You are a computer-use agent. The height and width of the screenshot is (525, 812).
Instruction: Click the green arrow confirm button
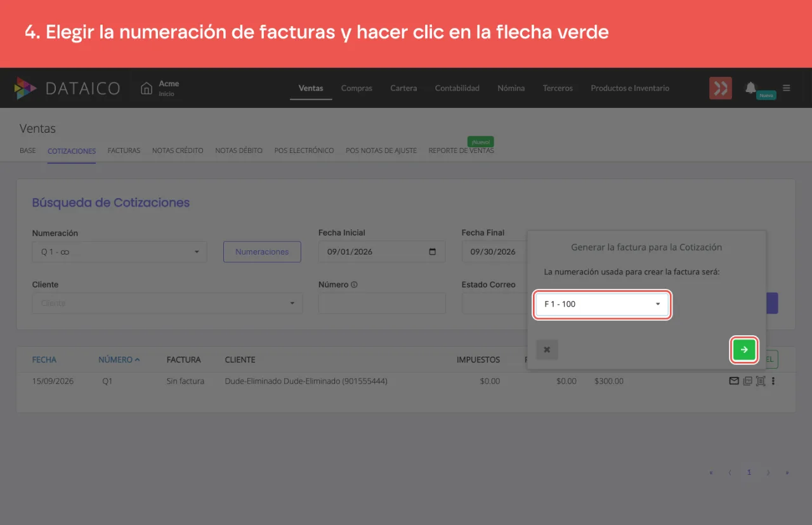(744, 350)
